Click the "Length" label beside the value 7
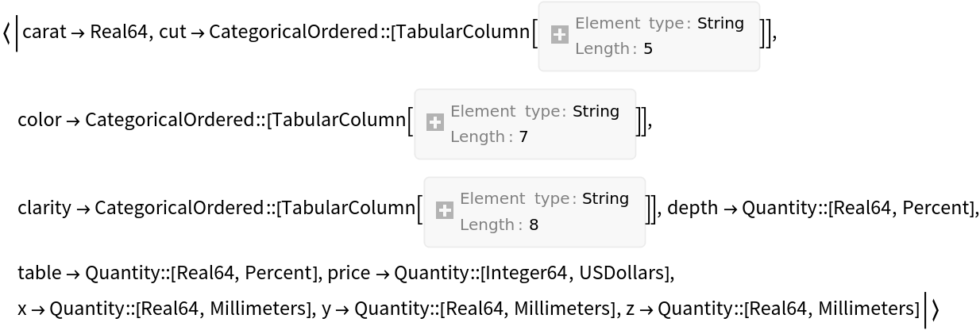The image size is (980, 330). (x=478, y=136)
